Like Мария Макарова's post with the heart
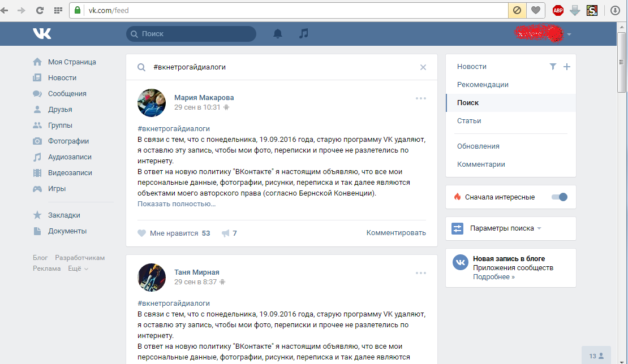Screen dimensions: 628x364 [x=142, y=233]
